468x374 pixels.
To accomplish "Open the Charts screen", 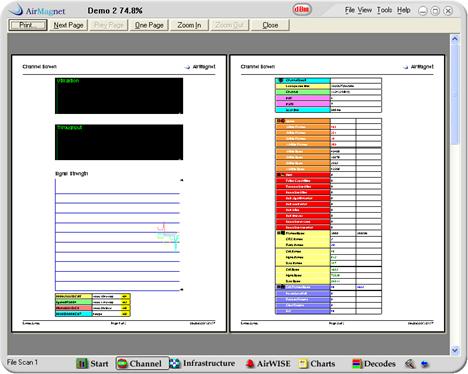I will (317, 363).
